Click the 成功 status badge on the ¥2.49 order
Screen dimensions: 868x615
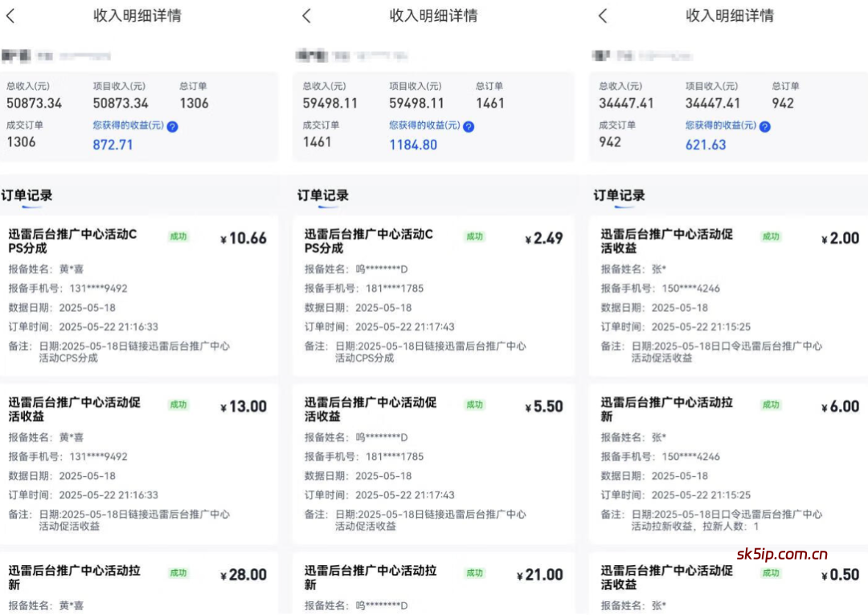(x=474, y=236)
